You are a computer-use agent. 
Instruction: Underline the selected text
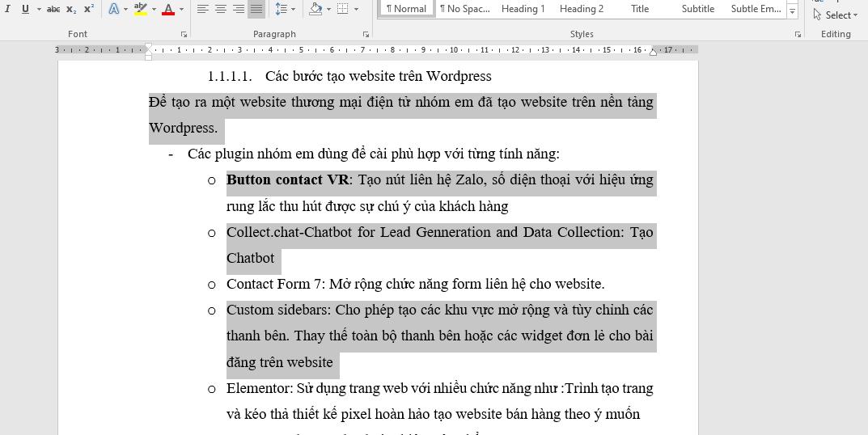(25, 9)
